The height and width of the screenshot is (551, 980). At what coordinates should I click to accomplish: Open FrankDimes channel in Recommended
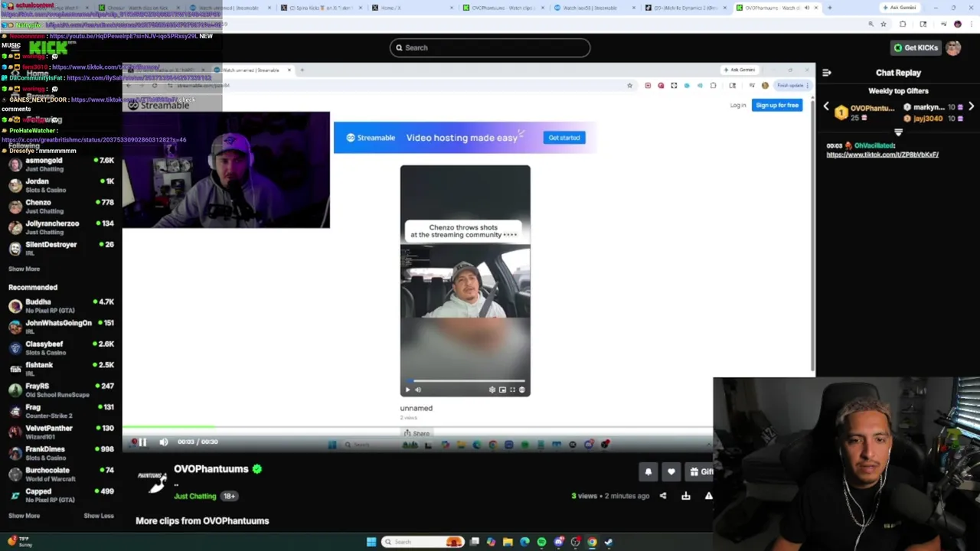click(x=61, y=453)
